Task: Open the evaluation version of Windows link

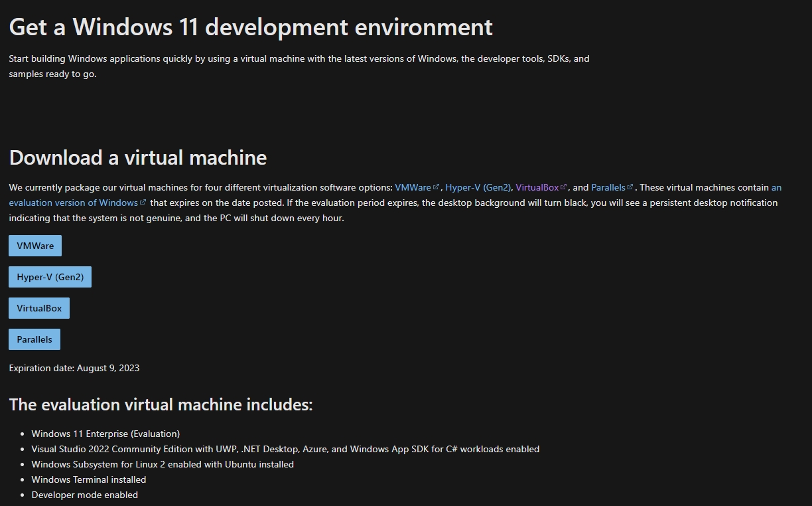Action: pos(73,203)
